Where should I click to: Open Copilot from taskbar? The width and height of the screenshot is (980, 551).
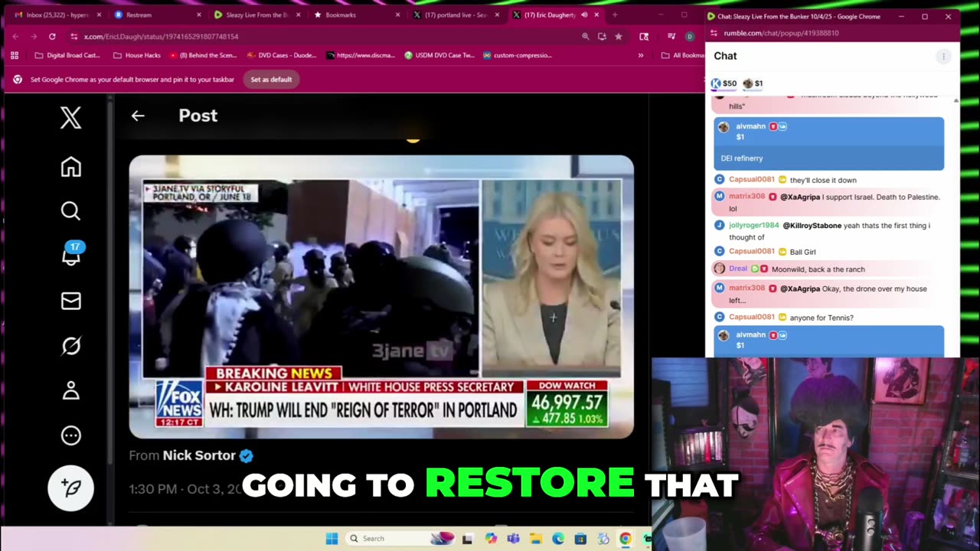pos(491,539)
